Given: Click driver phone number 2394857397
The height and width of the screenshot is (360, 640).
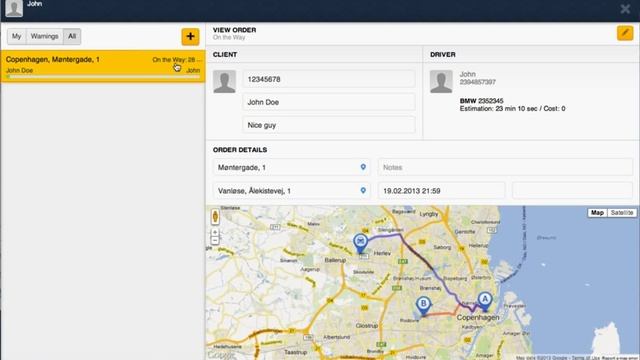Looking at the screenshot, I should (478, 82).
